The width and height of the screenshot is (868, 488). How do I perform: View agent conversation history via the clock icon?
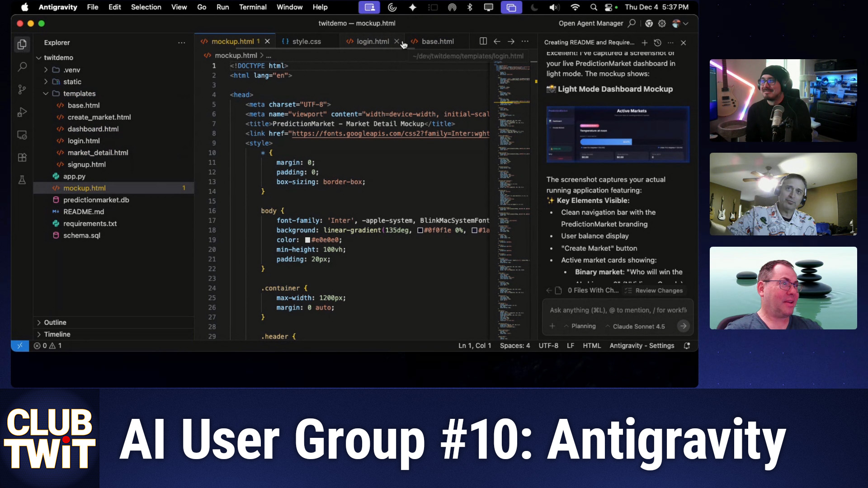click(657, 42)
